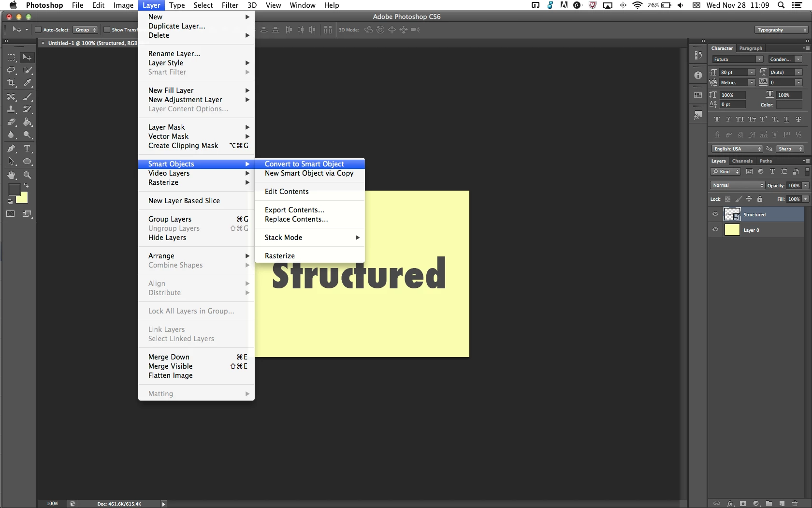Open Normal blend mode dropdown
The width and height of the screenshot is (812, 508).
(738, 185)
